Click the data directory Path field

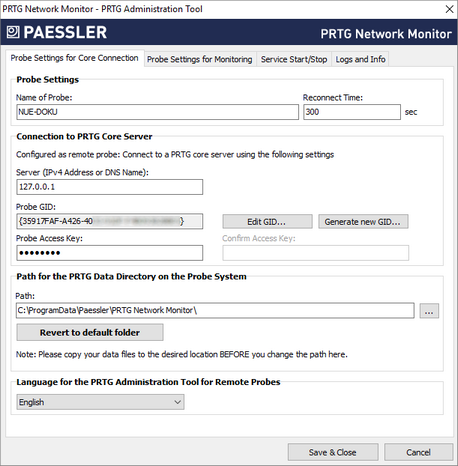215,311
